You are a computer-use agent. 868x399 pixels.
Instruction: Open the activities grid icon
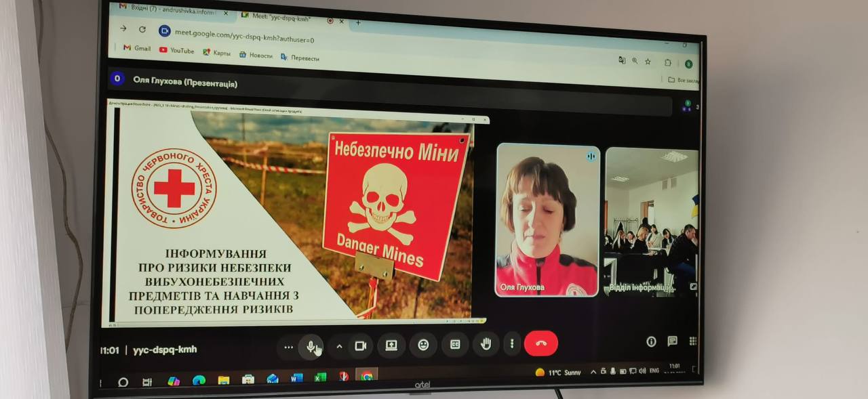point(692,341)
